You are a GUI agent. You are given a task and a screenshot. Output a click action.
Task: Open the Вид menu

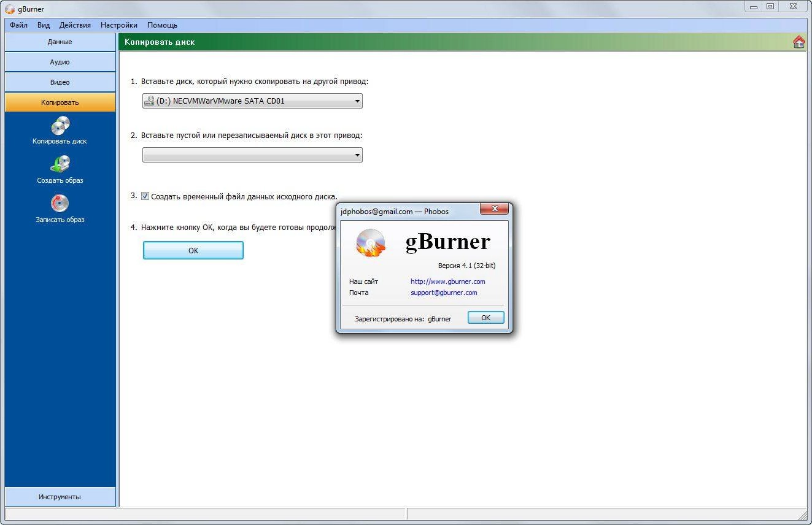(43, 25)
